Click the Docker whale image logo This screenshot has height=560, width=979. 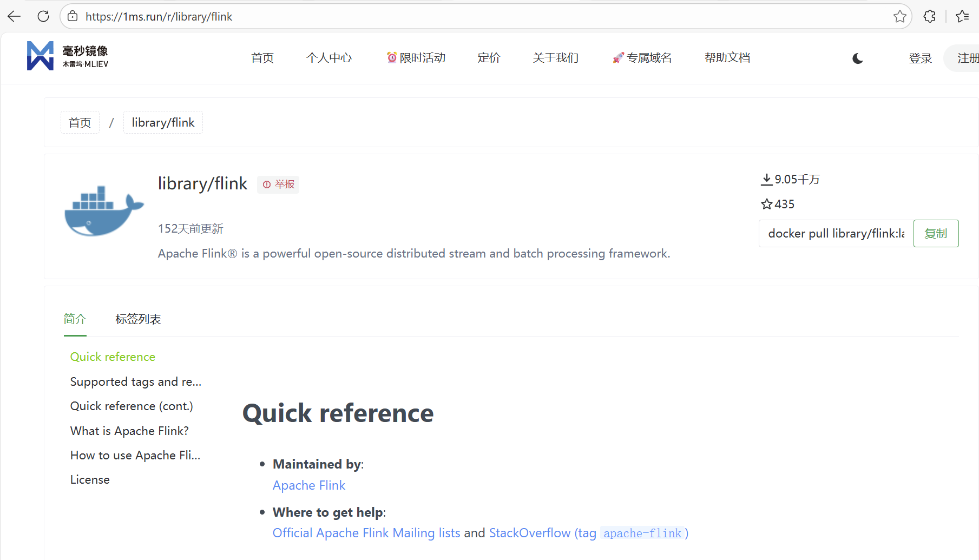click(x=104, y=211)
